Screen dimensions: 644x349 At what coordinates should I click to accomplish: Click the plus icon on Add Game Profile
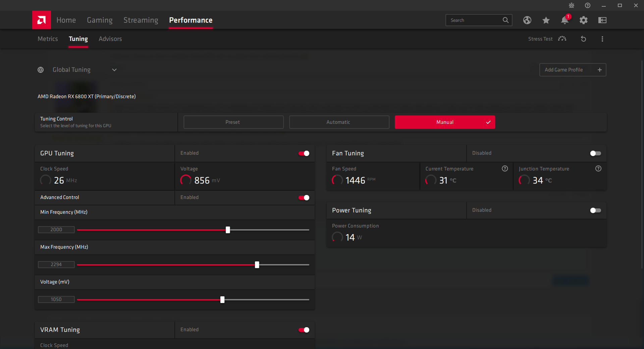pos(600,70)
